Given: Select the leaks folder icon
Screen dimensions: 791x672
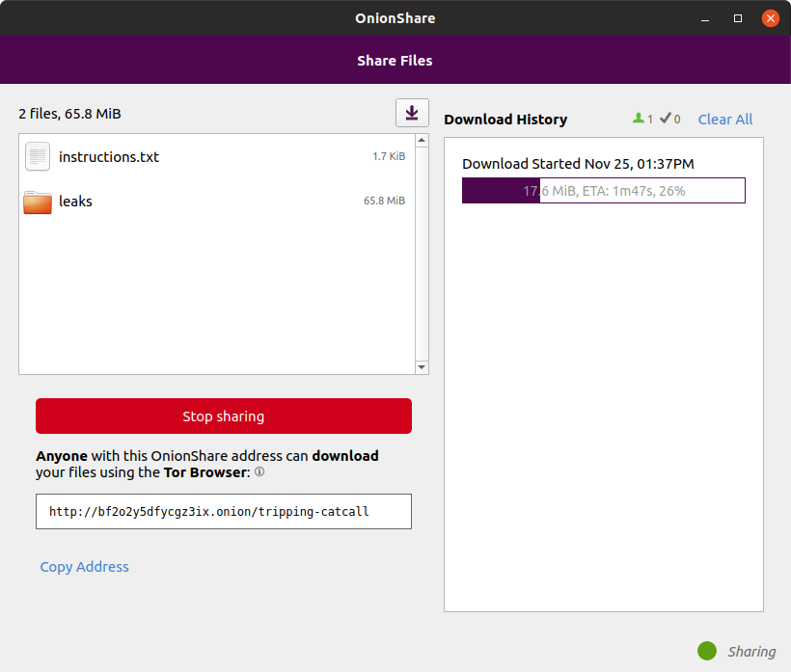Looking at the screenshot, I should pyautogui.click(x=38, y=202).
